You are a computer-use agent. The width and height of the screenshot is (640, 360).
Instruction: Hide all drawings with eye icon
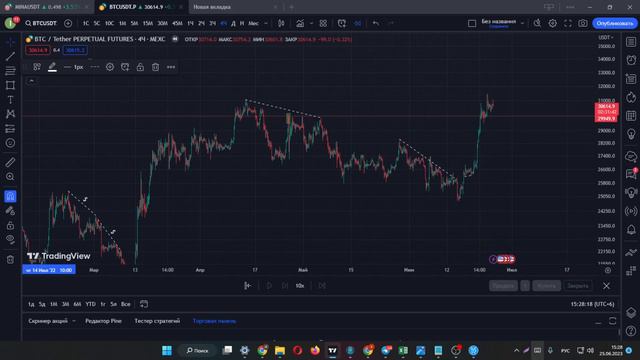(x=10, y=240)
